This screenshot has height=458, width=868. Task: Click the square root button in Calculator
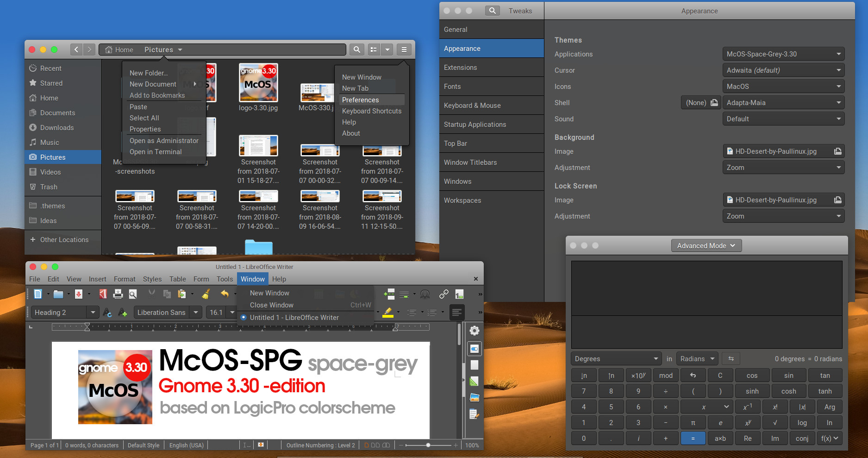coord(775,423)
